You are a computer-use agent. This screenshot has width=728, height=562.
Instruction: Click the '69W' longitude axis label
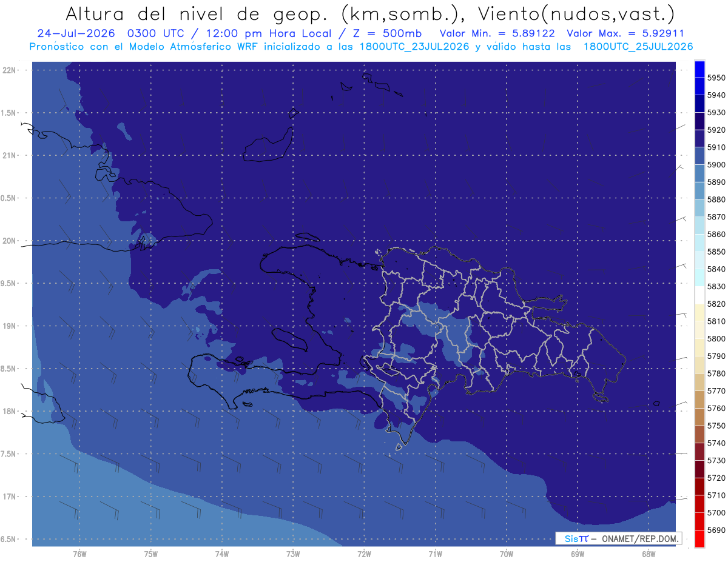(578, 554)
